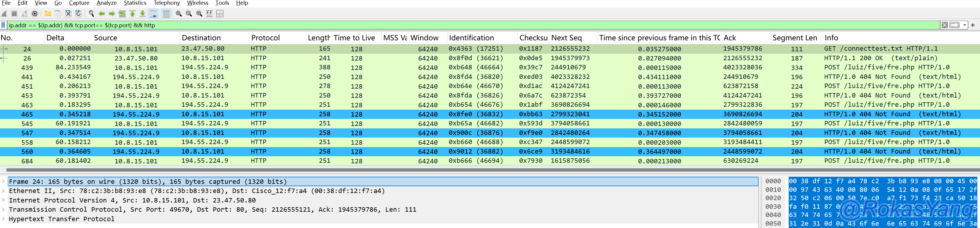Viewport: 980px width, 228px height.
Task: Open the display filter bookmark menu
Action: tap(4, 25)
